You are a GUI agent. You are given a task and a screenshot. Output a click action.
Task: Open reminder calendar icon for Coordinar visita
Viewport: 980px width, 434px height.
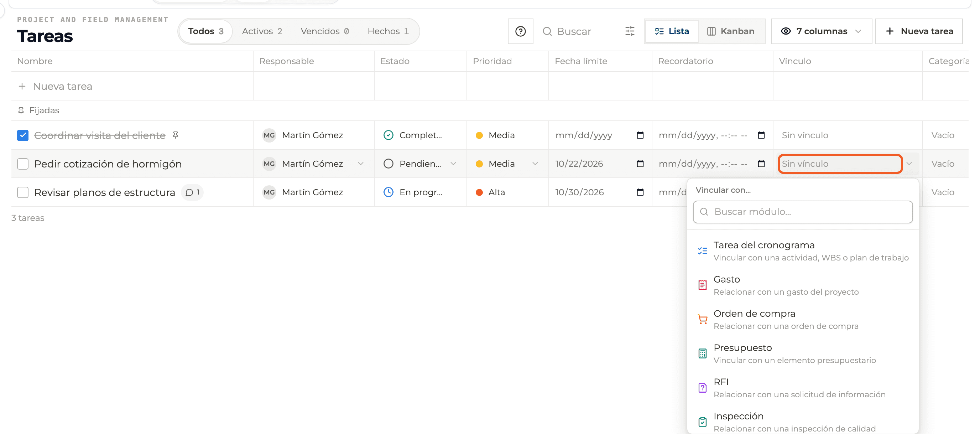(761, 135)
